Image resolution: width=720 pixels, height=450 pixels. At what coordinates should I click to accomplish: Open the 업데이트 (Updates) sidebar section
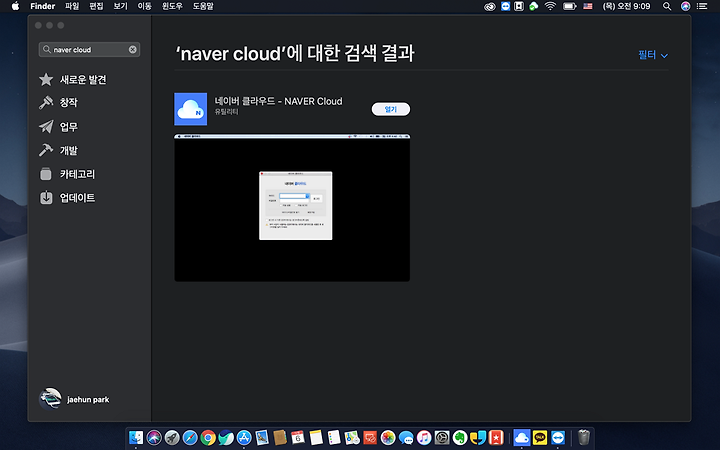coord(67,197)
